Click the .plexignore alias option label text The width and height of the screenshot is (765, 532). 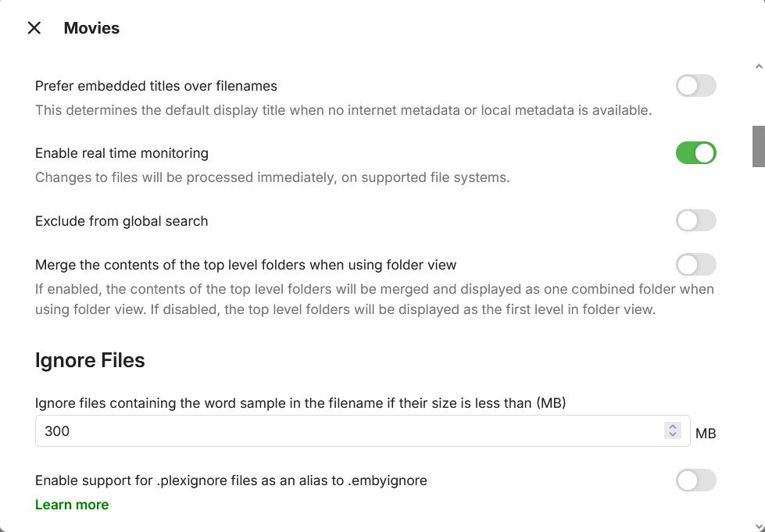(x=231, y=480)
